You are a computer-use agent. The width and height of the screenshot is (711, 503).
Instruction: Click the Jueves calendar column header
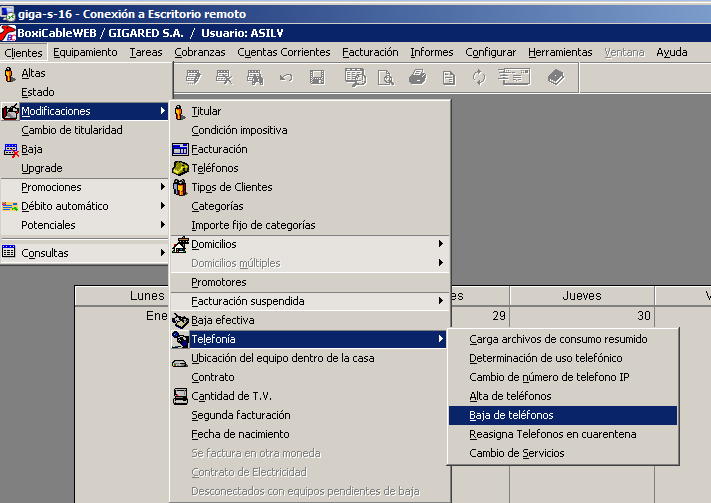[x=580, y=295]
